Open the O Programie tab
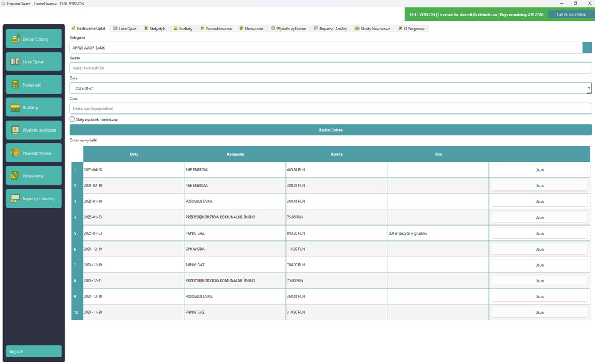 [x=411, y=27]
